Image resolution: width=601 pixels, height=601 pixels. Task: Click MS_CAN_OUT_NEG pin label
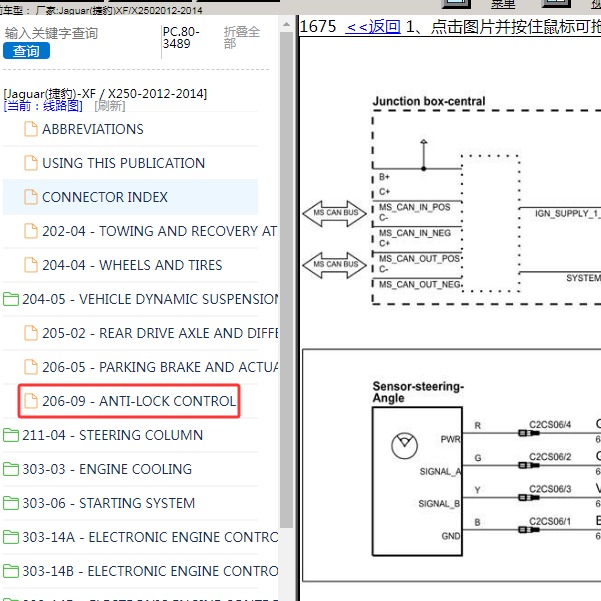[x=420, y=284]
